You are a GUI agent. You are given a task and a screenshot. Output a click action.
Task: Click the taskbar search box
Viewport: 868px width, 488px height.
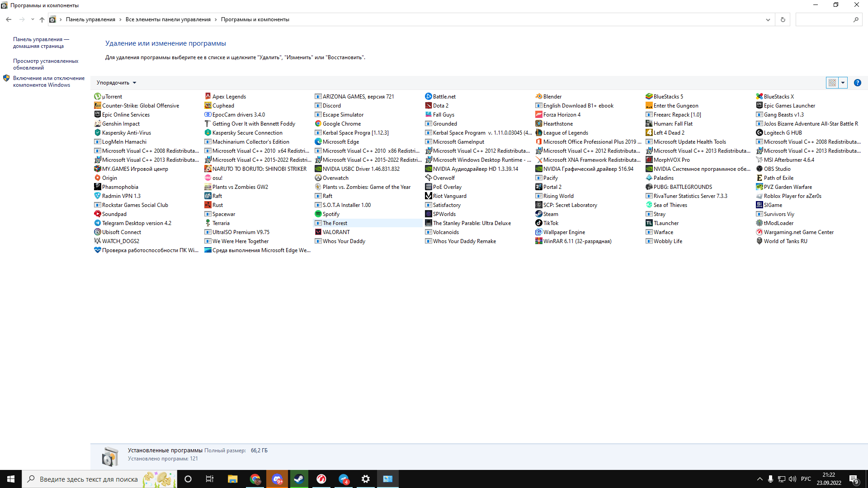point(99,479)
